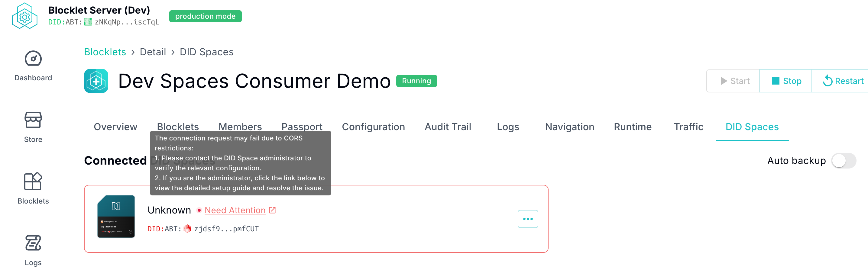Viewport: 868px width, 270px height.
Task: Click the Dev Spaces Consumer Demo app icon
Action: coord(96,81)
